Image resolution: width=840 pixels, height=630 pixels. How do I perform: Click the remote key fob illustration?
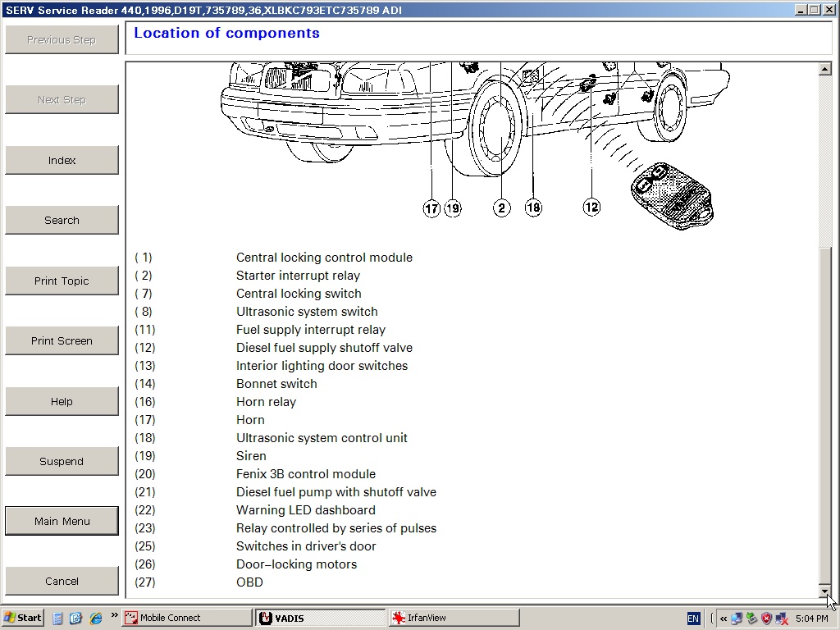point(672,196)
